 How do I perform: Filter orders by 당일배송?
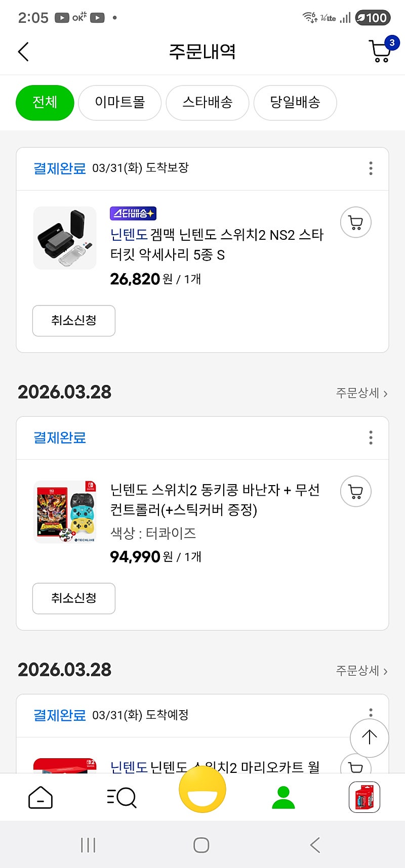tap(295, 103)
